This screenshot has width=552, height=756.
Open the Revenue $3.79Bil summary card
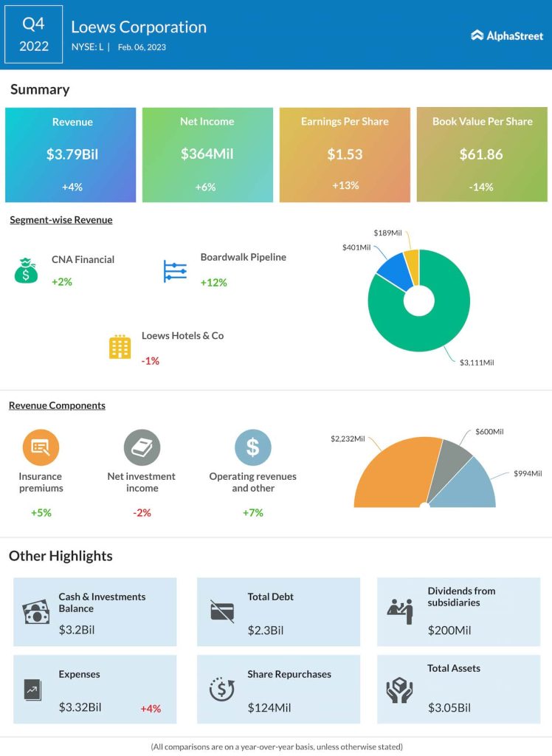point(71,155)
